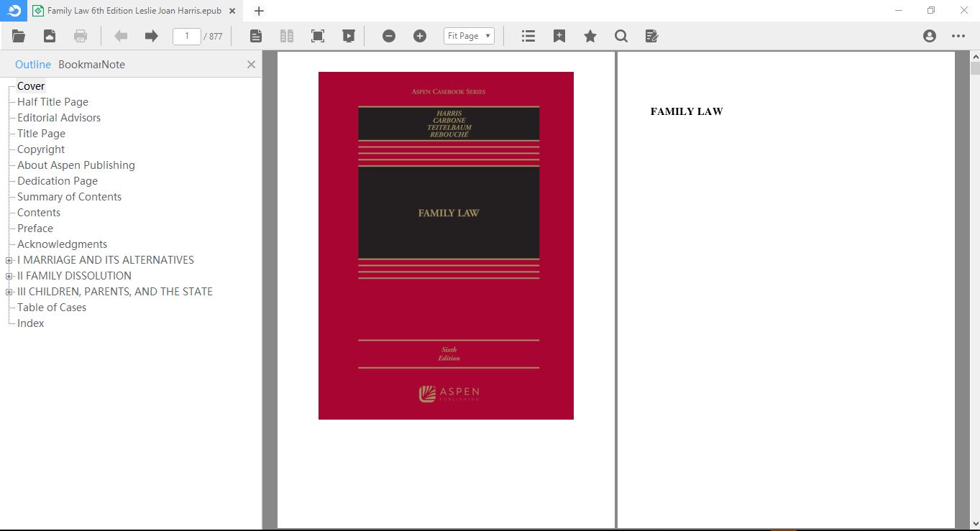Select Cover in the outline

pos(31,86)
